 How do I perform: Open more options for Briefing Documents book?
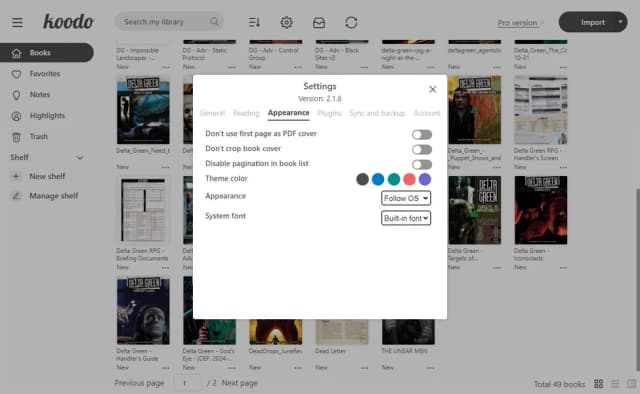(165, 268)
